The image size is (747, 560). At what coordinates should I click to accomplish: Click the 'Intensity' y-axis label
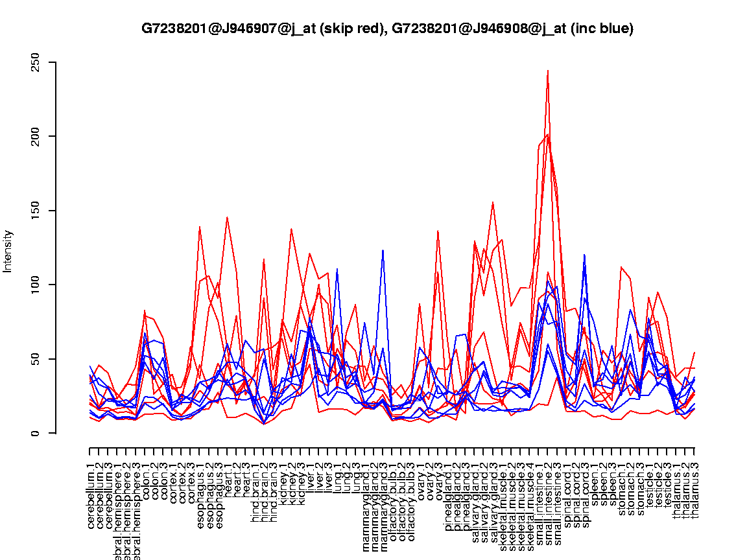point(8,251)
